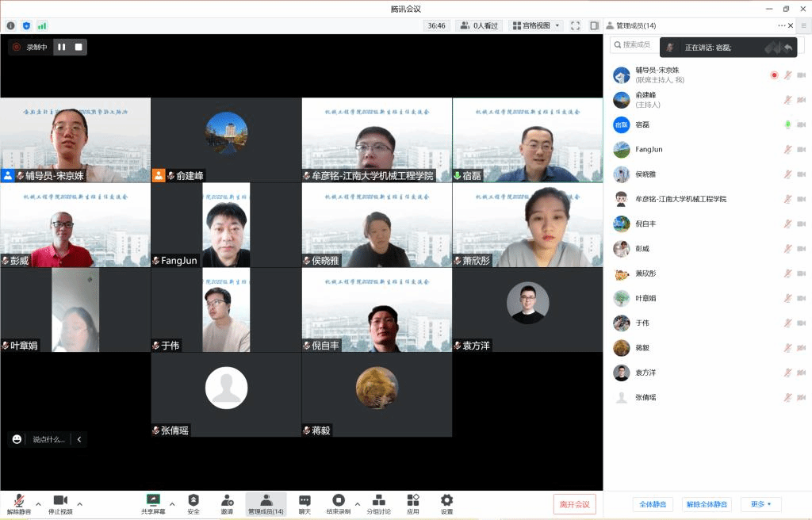Screen dimensions: 812x520
Task: Select FangJun in the member list
Action: click(x=649, y=150)
